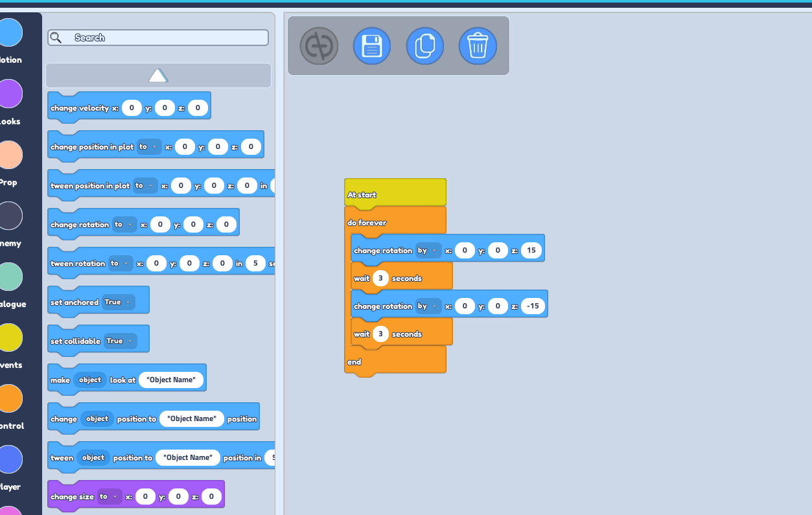Click the z value 15 in rotation block
The width and height of the screenshot is (812, 515).
[x=531, y=251]
